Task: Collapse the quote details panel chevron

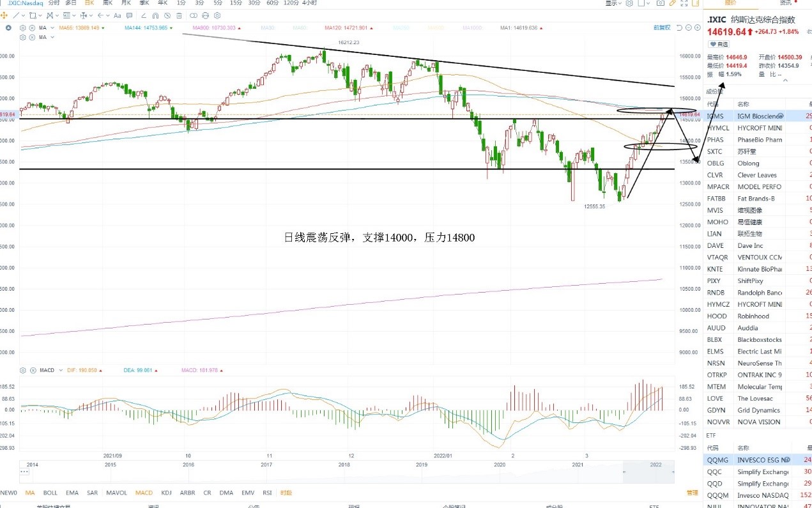Action: tap(785, 80)
